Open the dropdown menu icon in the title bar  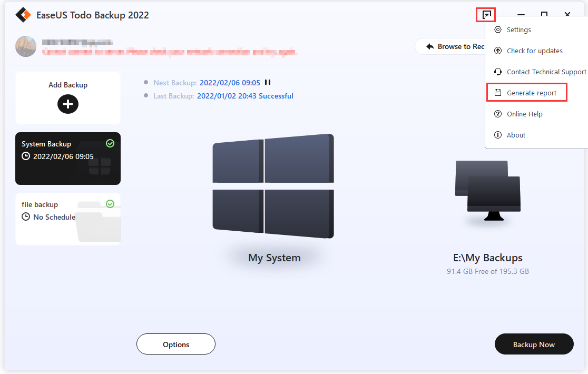tap(485, 15)
